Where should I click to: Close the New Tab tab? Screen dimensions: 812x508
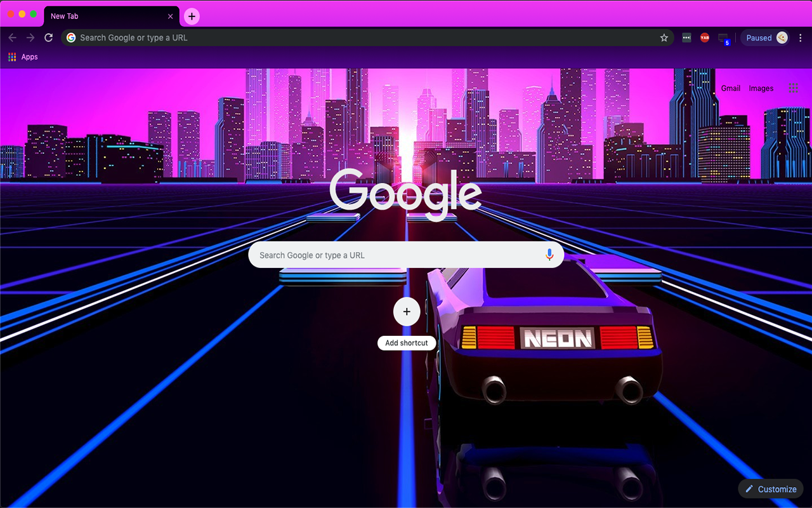pos(170,17)
